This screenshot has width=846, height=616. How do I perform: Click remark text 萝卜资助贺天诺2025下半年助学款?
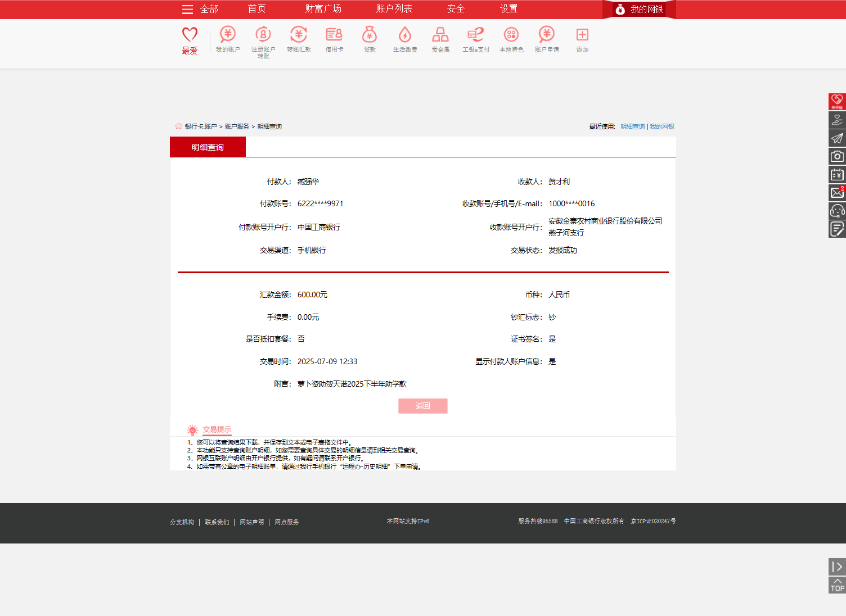352,384
